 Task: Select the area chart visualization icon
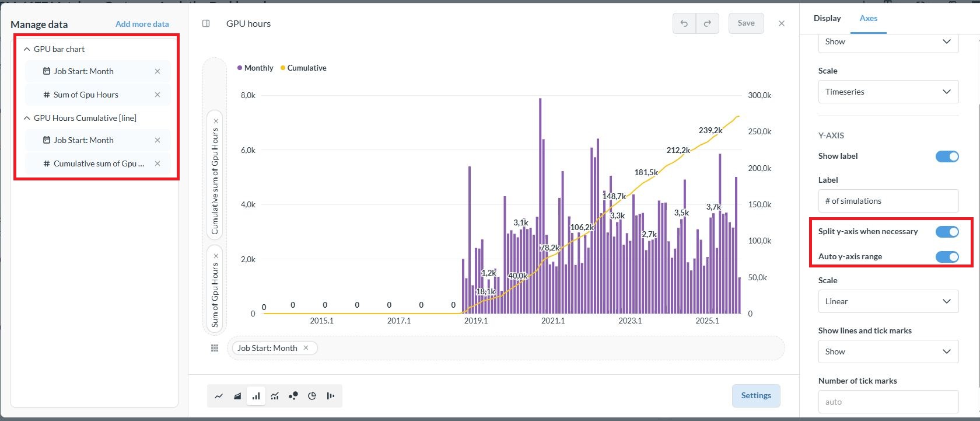click(x=237, y=396)
